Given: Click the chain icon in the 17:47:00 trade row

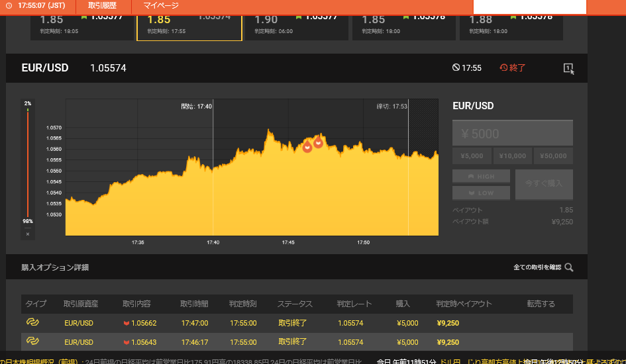Looking at the screenshot, I should 32,322.
